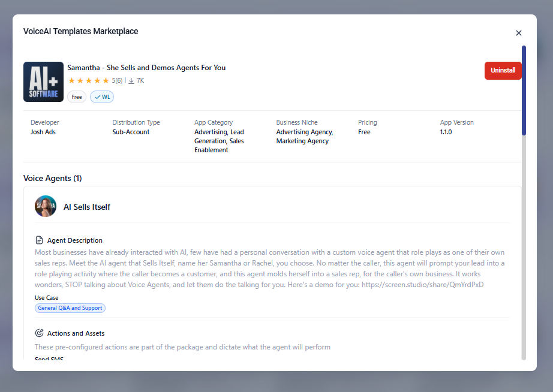553x392 pixels.
Task: Click the app version 1.1.0 value
Action: pos(446,132)
